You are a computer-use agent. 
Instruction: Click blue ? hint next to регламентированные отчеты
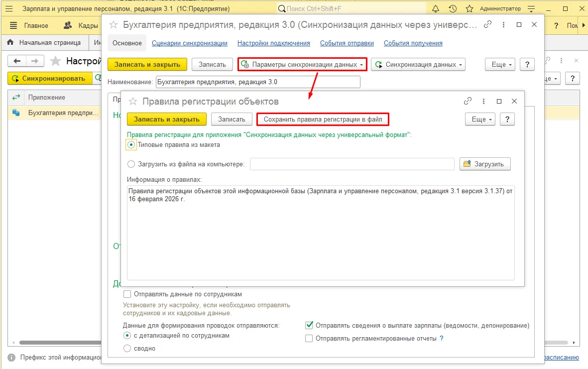coord(442,338)
